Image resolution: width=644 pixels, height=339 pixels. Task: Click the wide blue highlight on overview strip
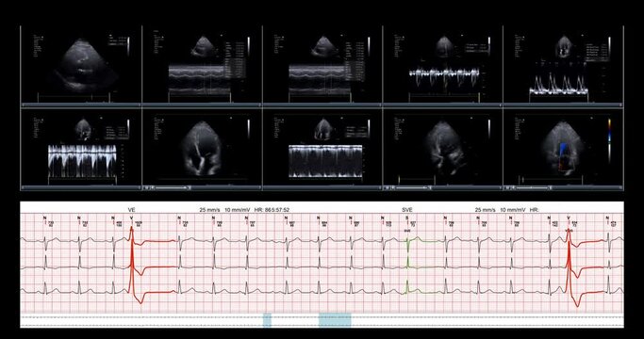(x=335, y=320)
